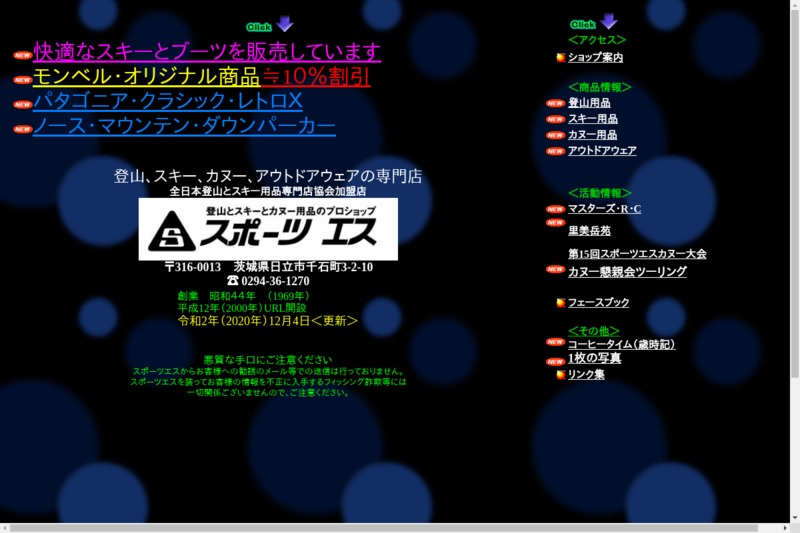Click the orange bullet icon beside フェースブック

pos(561,302)
